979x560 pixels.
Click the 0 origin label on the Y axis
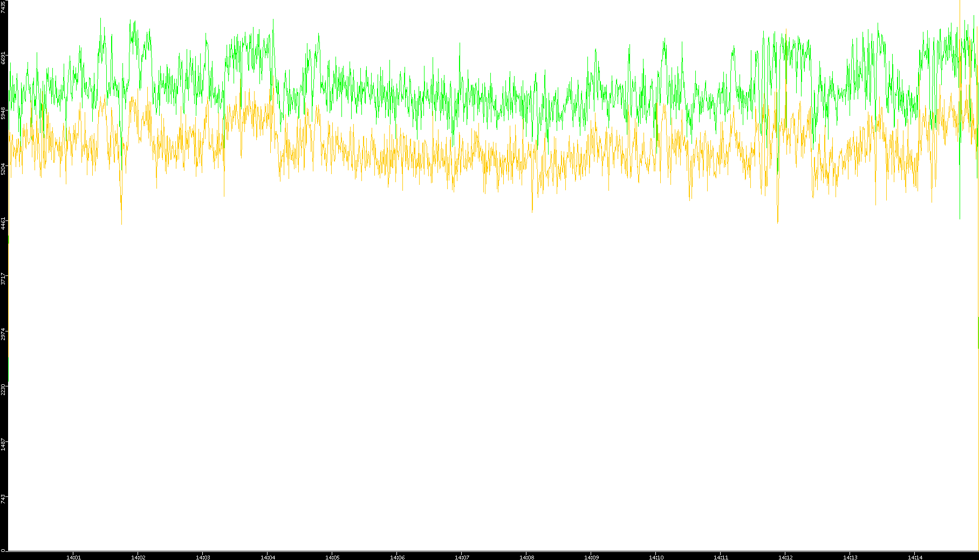[x=3, y=550]
